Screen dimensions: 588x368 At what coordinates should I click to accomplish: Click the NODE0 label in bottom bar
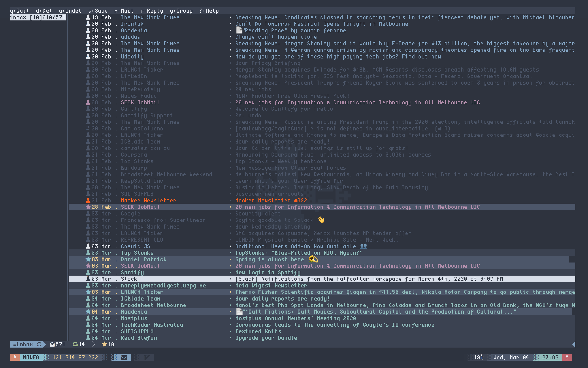click(x=31, y=357)
